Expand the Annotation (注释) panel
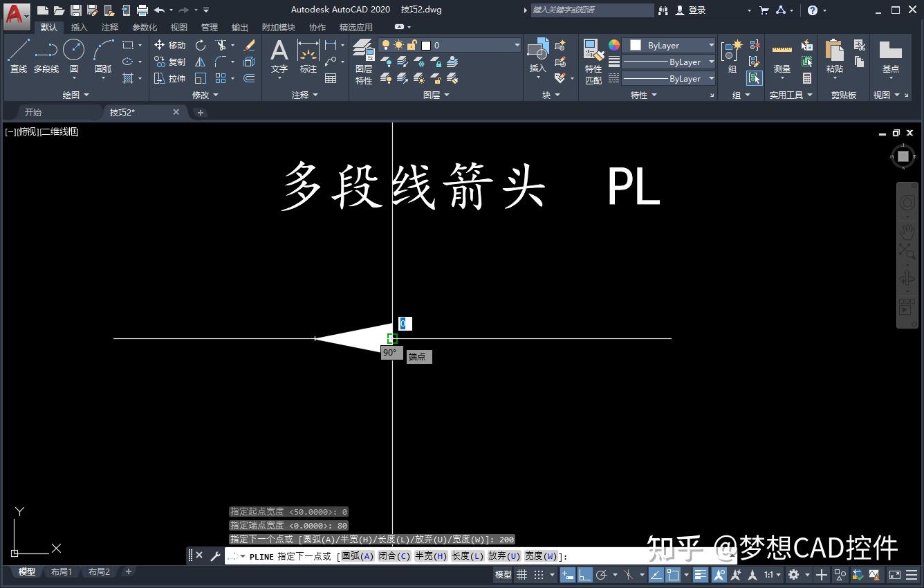The height and width of the screenshot is (588, 924). tap(304, 95)
